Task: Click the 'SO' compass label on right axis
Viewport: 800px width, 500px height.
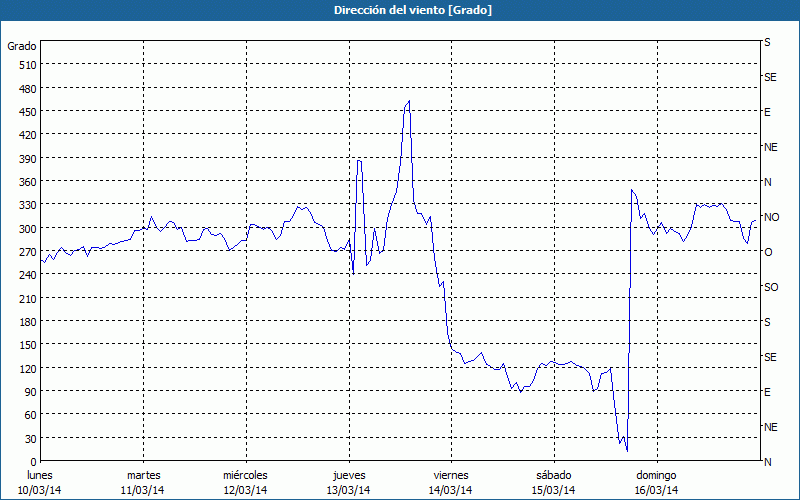Action: click(770, 287)
